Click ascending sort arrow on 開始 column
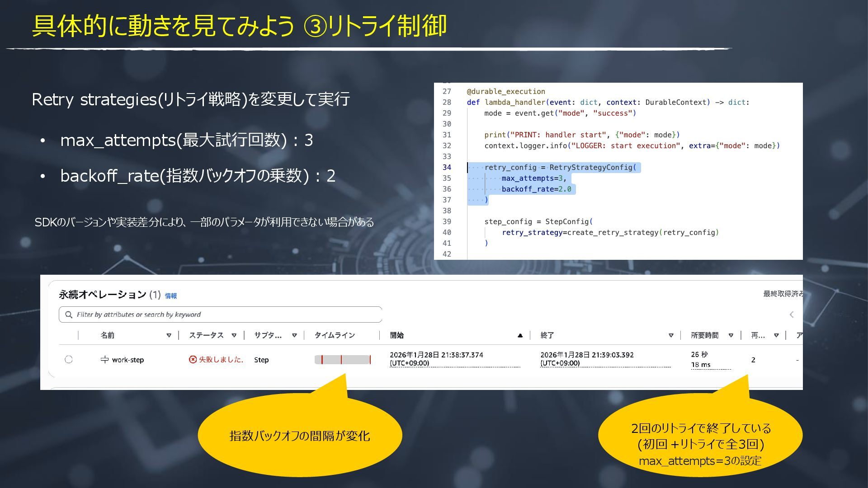This screenshot has width=868, height=488. point(520,335)
